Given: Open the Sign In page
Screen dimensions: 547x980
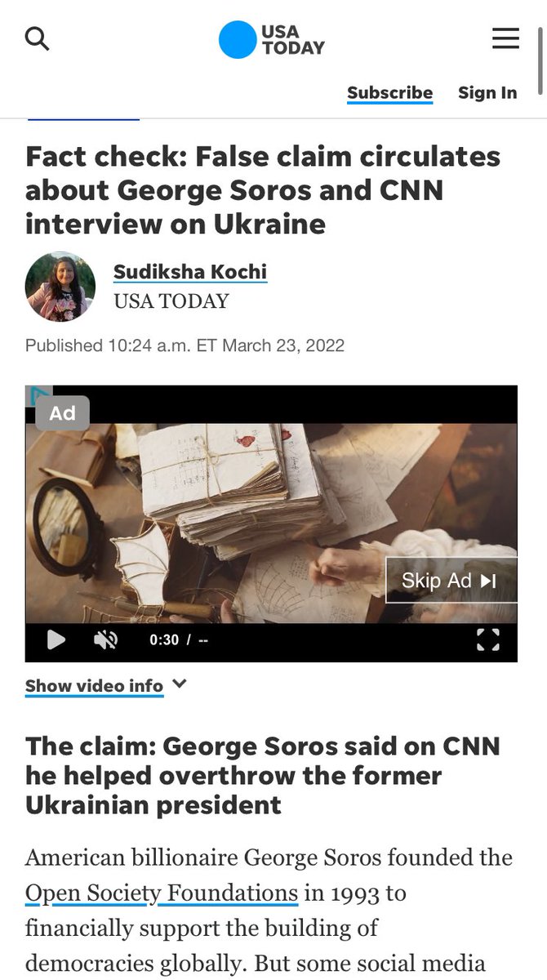Looking at the screenshot, I should (487, 93).
